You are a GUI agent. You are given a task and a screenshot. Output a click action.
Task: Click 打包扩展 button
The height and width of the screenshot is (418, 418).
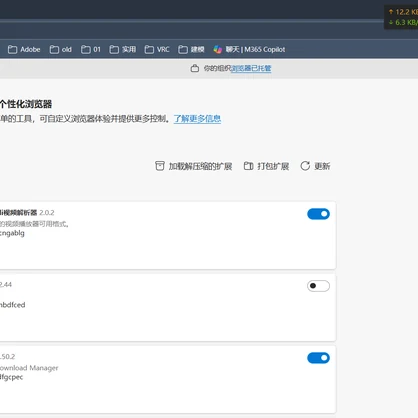tap(266, 166)
